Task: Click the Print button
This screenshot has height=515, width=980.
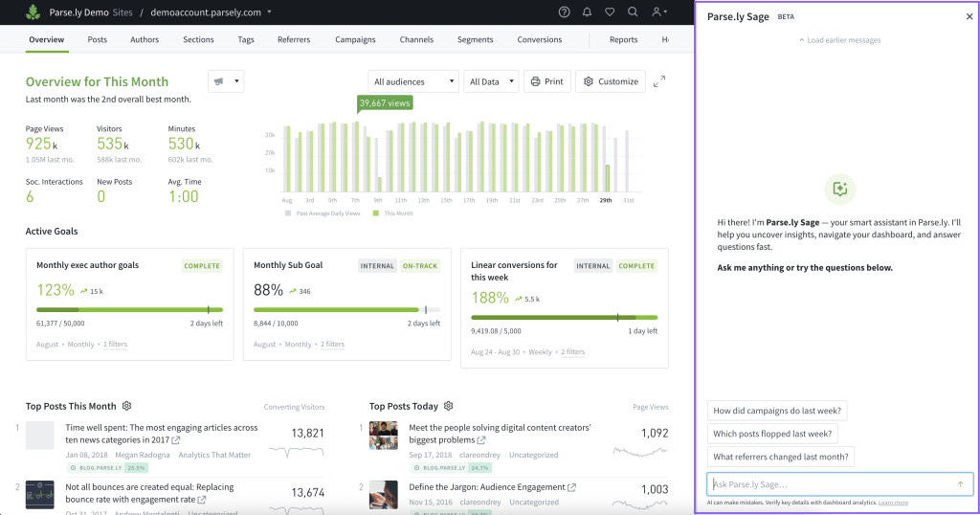Action: pyautogui.click(x=546, y=82)
